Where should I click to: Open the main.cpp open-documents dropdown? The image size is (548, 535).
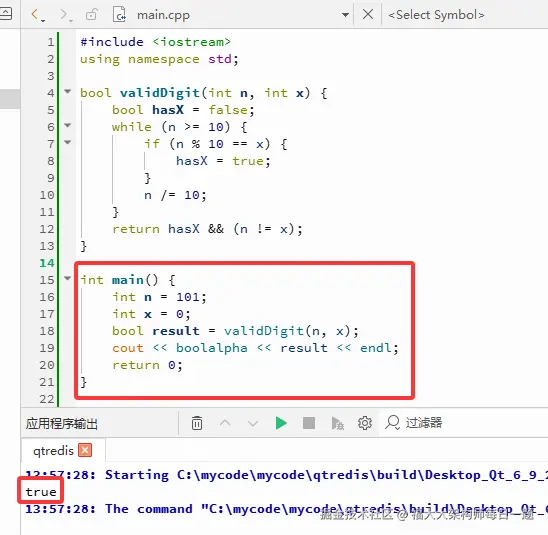point(345,15)
